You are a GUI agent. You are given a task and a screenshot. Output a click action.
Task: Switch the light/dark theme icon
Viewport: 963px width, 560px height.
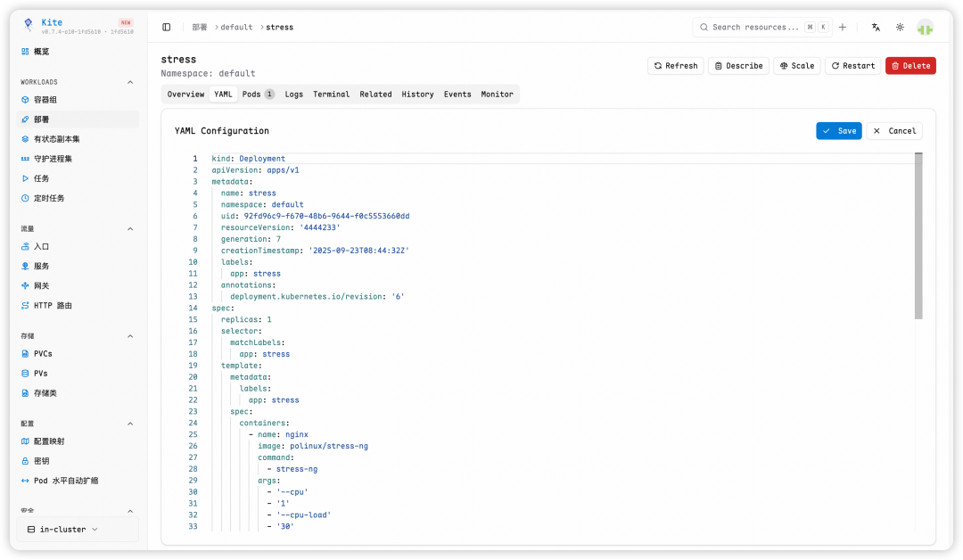[x=900, y=28]
